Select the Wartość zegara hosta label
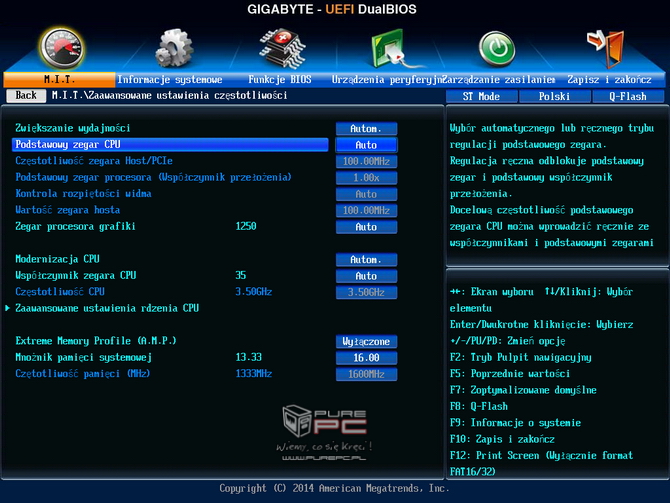This screenshot has width=670, height=503. coord(68,210)
